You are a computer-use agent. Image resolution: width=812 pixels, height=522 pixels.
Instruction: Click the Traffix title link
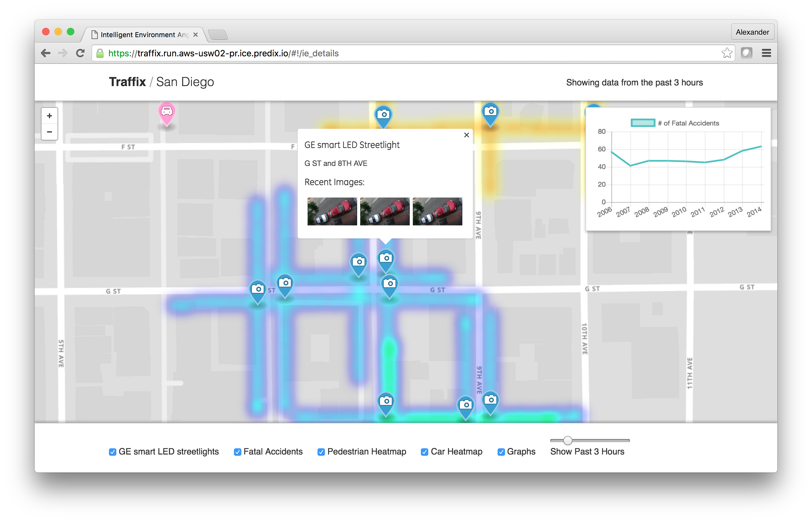coord(127,82)
